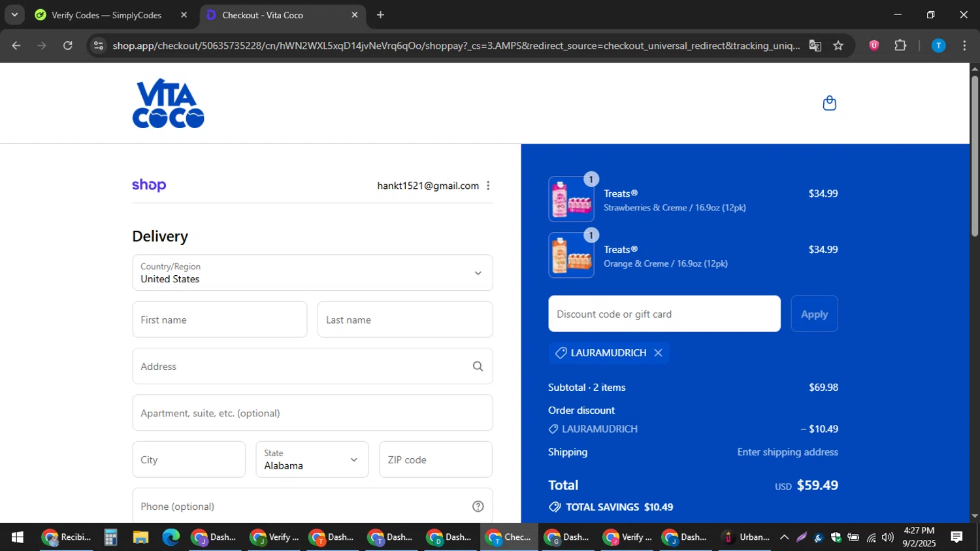
Task: Open the Windows Start menu
Action: [18, 537]
